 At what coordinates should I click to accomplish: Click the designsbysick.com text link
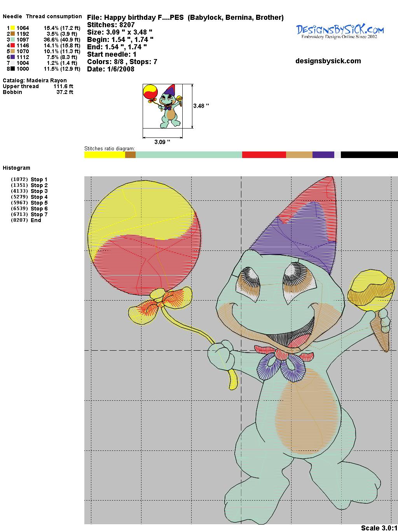tap(328, 61)
